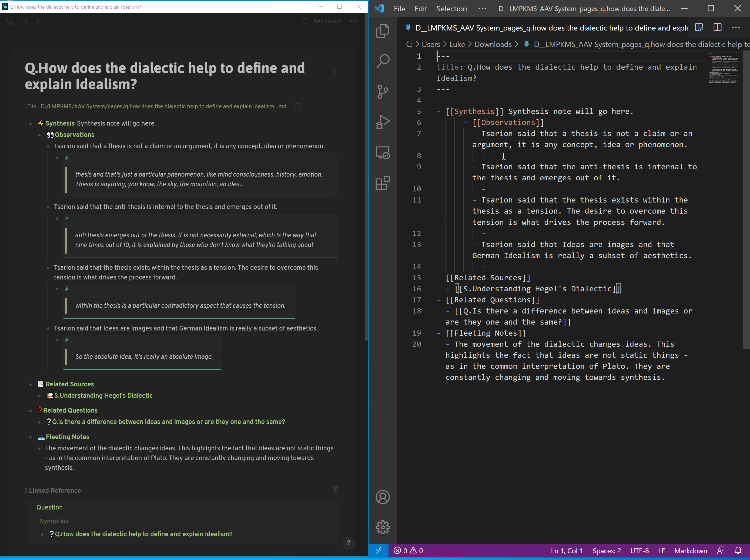This screenshot has height=560, width=750.
Task: Open the Selection menu in VS Code
Action: tap(451, 9)
